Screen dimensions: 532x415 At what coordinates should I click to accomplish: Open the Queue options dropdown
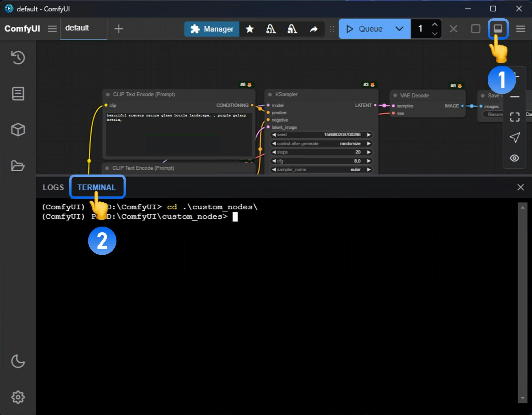pos(399,29)
